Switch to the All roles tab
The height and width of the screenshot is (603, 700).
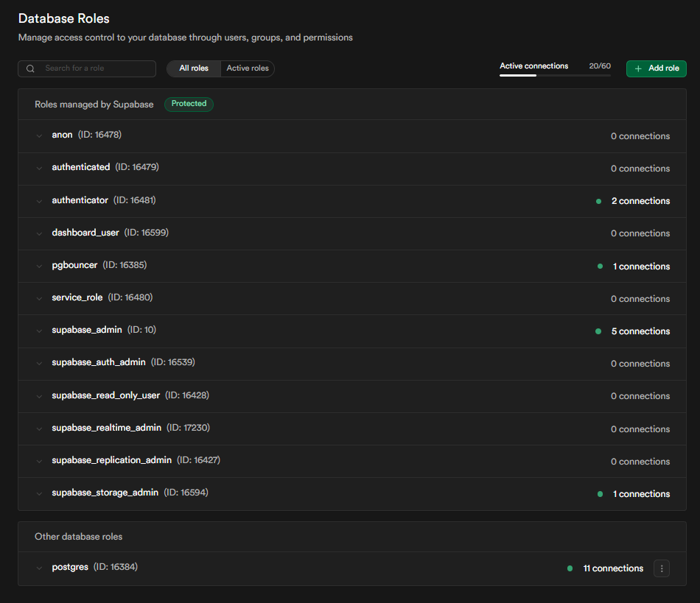pos(194,68)
